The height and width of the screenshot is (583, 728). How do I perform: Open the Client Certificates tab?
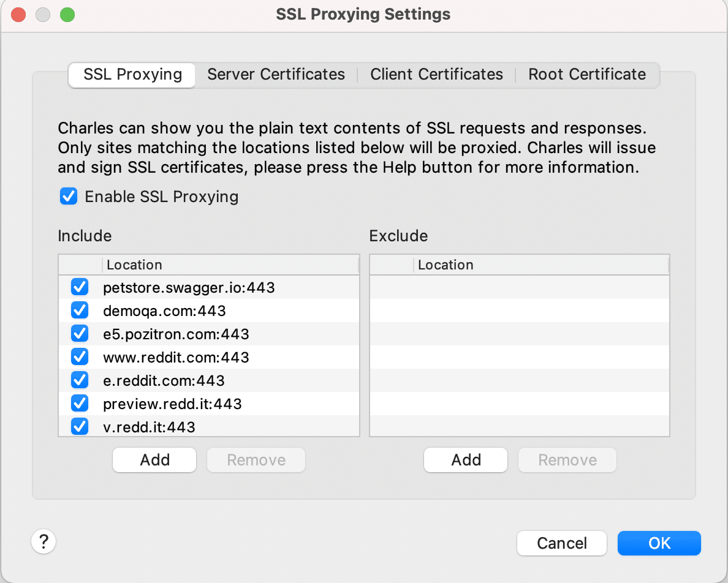coord(436,74)
